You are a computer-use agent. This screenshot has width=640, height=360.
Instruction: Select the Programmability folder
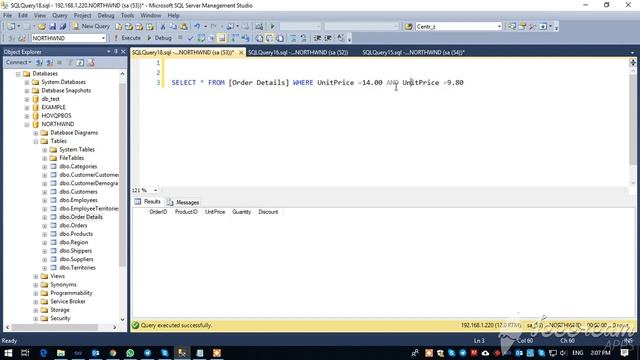(71, 293)
